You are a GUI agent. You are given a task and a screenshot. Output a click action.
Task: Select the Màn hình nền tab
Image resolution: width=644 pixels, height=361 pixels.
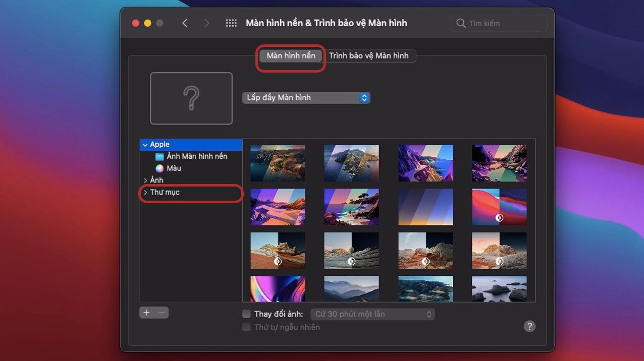(x=290, y=55)
